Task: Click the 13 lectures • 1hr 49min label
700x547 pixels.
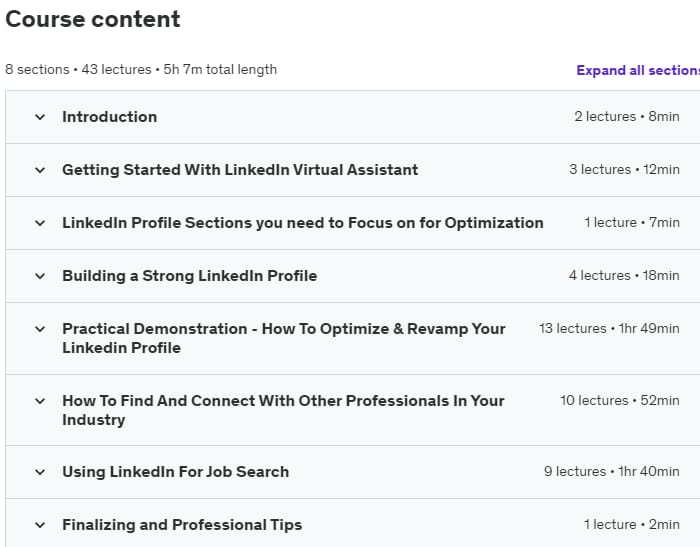Action: pyautogui.click(x=609, y=329)
